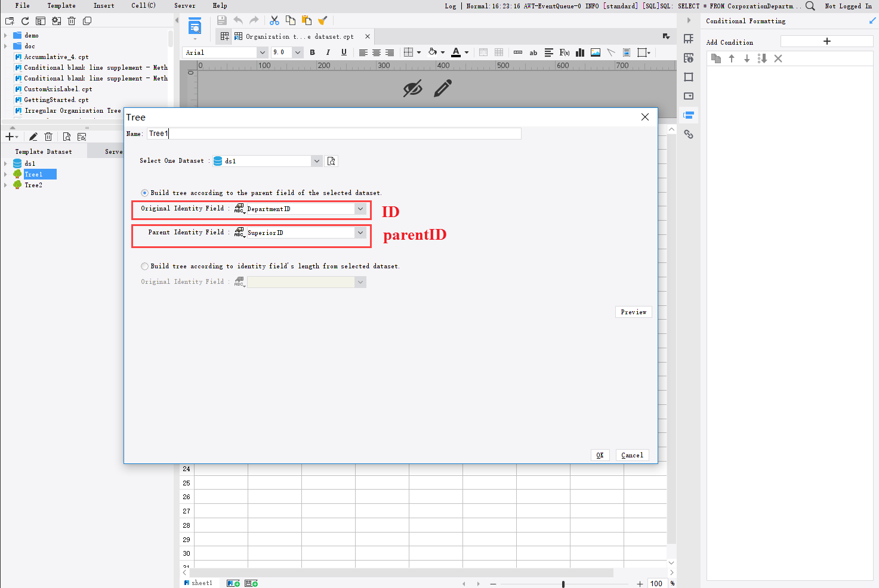Viewport: 879px width, 588px height.
Task: Add a new dataset with the plus icon
Action: coord(9,136)
